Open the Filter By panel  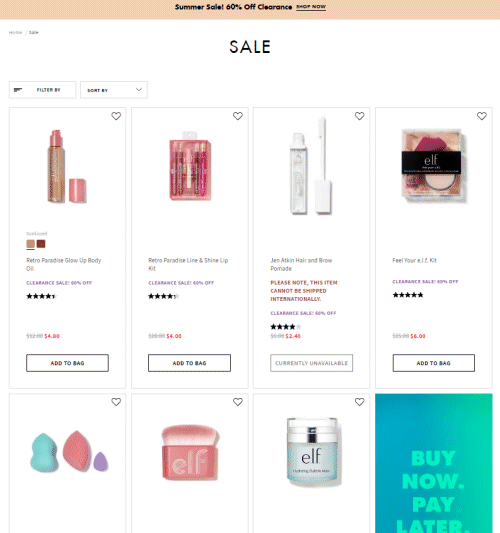click(42, 90)
